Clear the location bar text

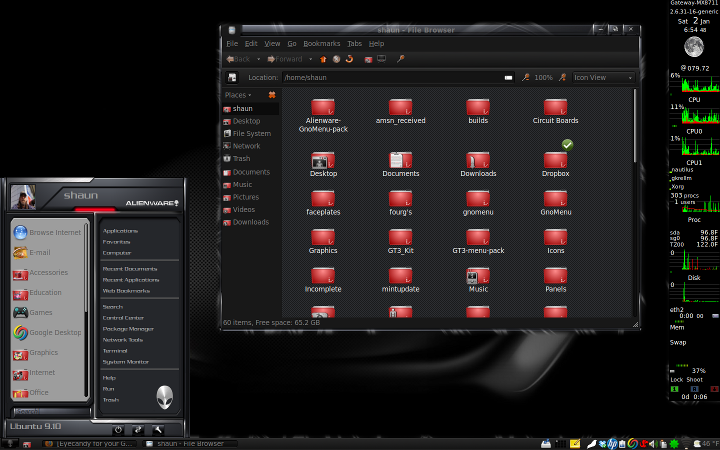click(x=508, y=78)
